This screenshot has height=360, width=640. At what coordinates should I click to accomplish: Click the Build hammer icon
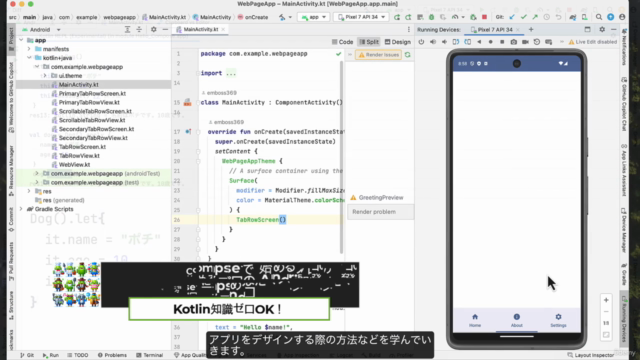coord(282,17)
